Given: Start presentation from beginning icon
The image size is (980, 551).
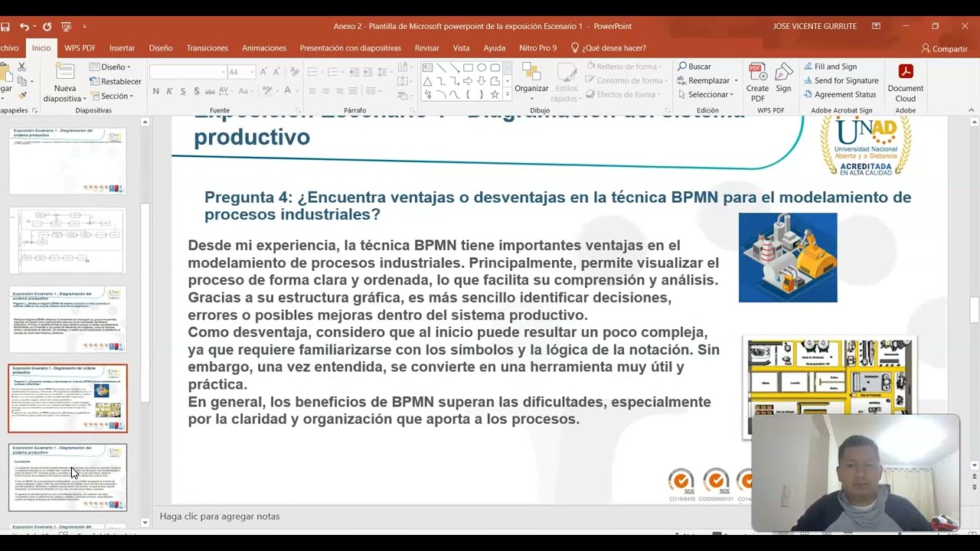Looking at the screenshot, I should [66, 27].
